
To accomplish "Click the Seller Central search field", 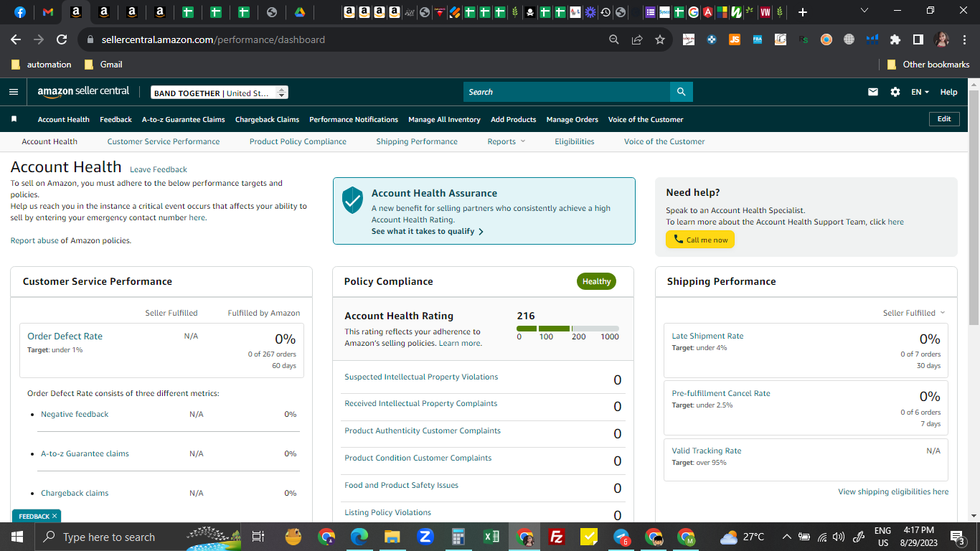I will 567,92.
